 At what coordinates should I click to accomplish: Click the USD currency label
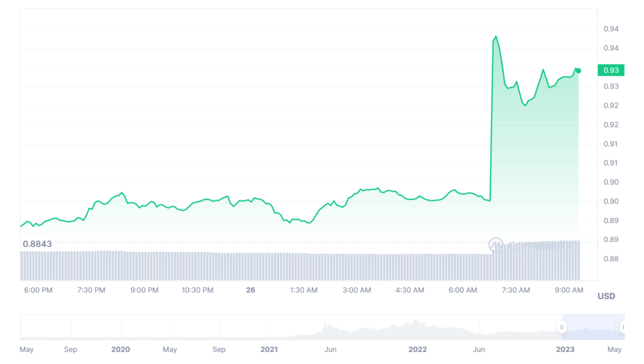coord(606,296)
